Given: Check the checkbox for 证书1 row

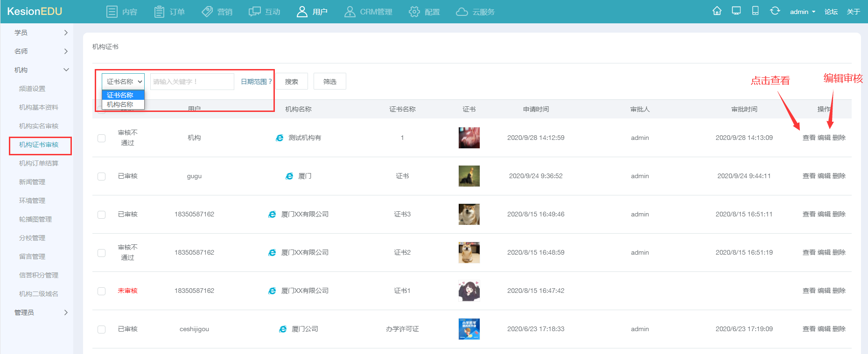Looking at the screenshot, I should tap(101, 291).
